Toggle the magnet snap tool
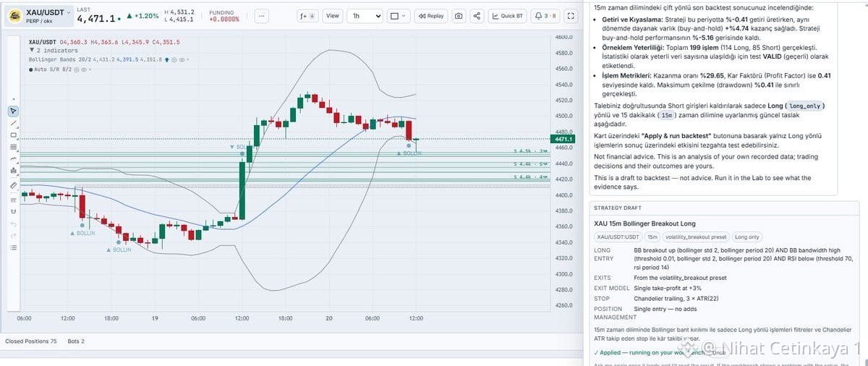Screen dimensions: 868x366 click(x=13, y=210)
